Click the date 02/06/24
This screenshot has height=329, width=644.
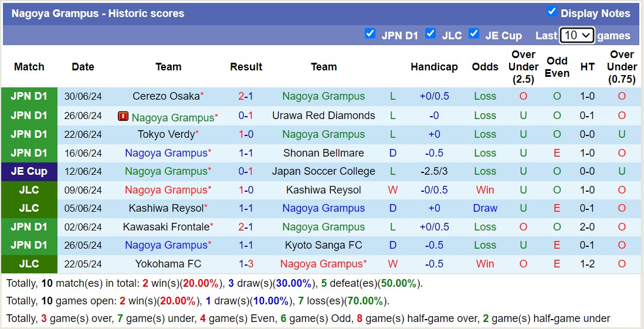click(83, 227)
